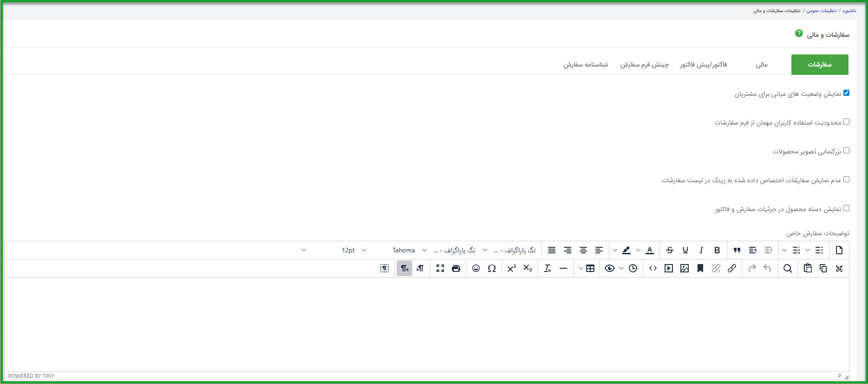Insert an image

pos(685,268)
